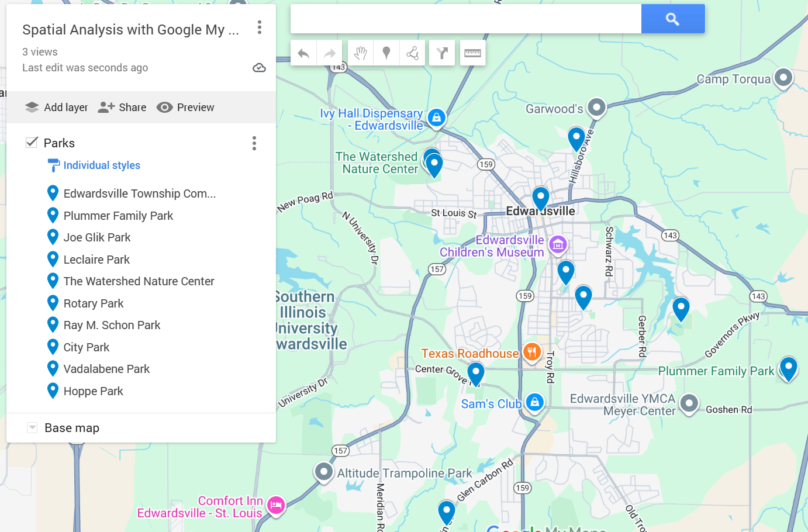Screen dimensions: 808x532
Task: Open the Share dialog
Action: click(x=122, y=107)
